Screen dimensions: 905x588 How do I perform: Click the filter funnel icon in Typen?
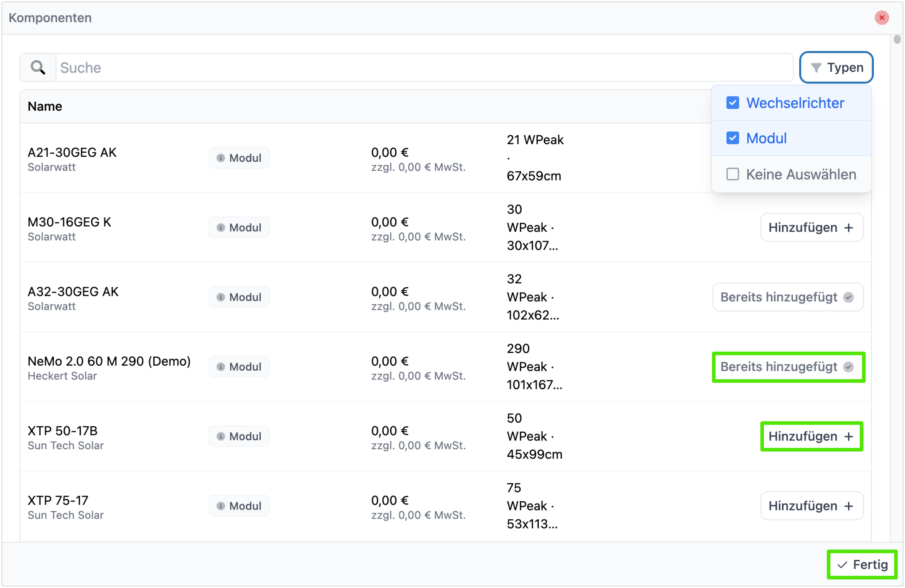(816, 68)
